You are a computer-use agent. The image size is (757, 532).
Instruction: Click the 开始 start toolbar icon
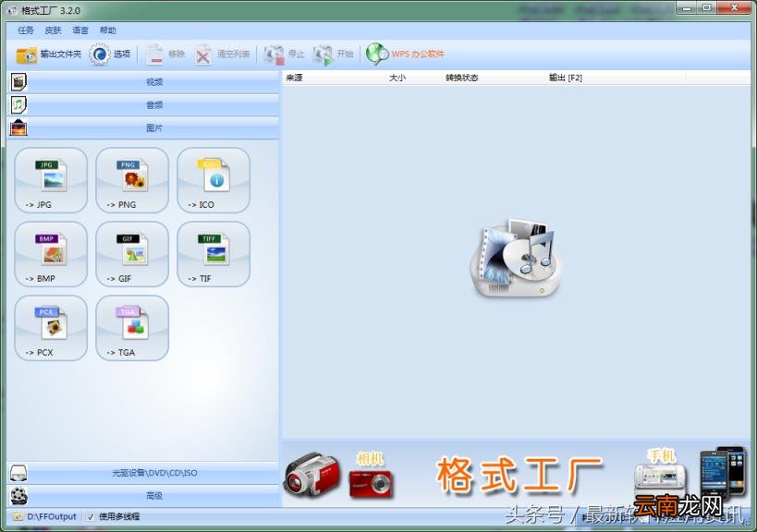(x=323, y=55)
